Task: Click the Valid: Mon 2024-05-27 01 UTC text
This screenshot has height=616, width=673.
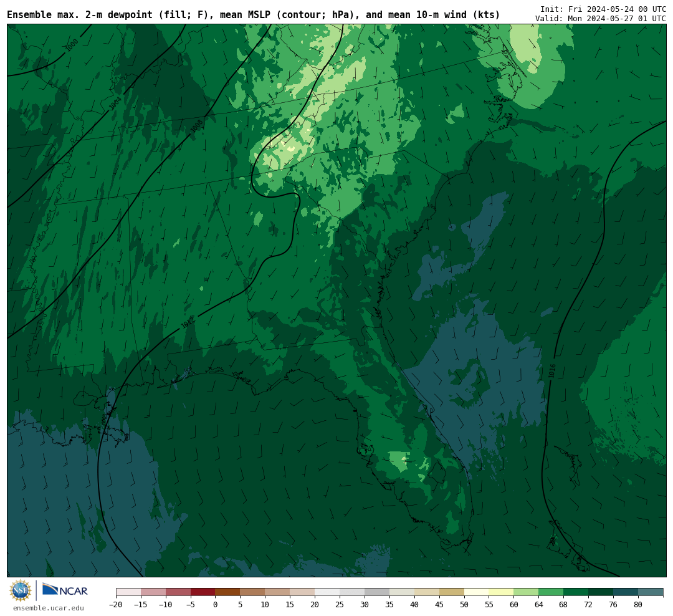Action: point(601,19)
